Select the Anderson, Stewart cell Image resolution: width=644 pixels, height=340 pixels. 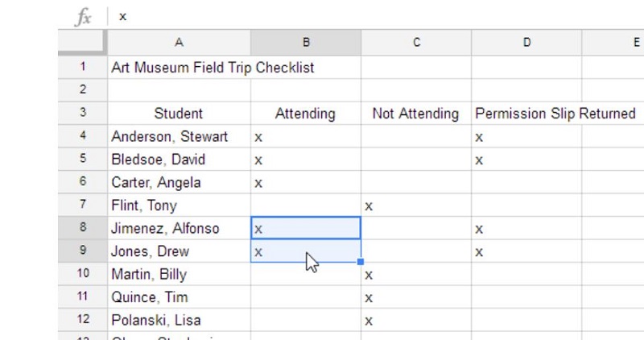pyautogui.click(x=179, y=136)
